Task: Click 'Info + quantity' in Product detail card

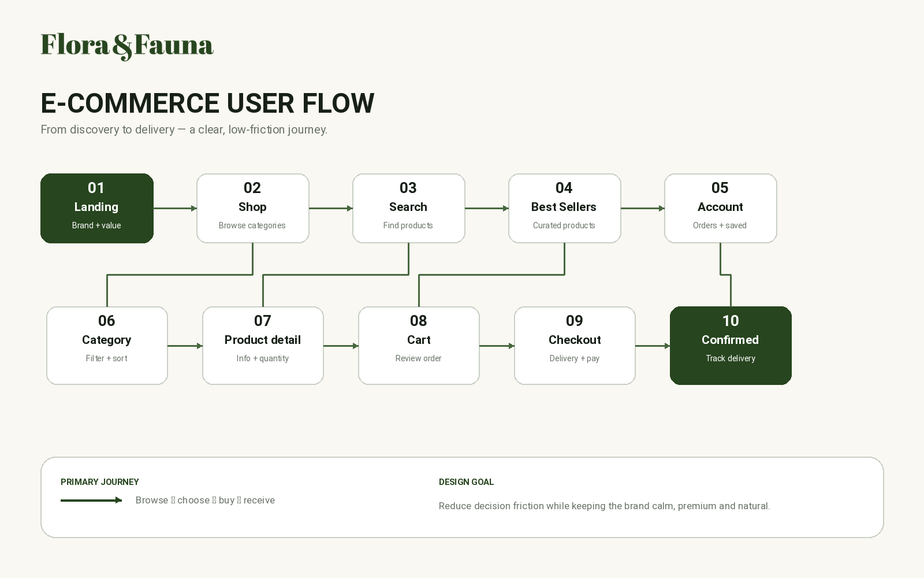Action: coord(263,358)
